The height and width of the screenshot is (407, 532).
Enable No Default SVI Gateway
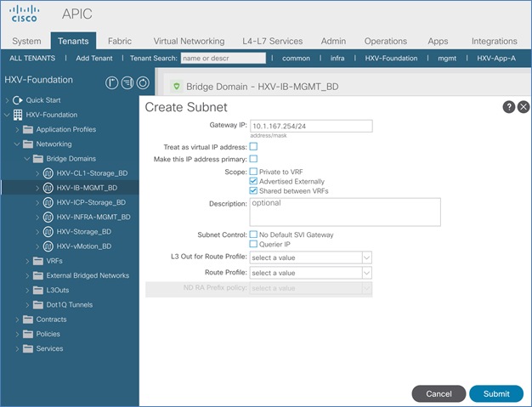253,235
